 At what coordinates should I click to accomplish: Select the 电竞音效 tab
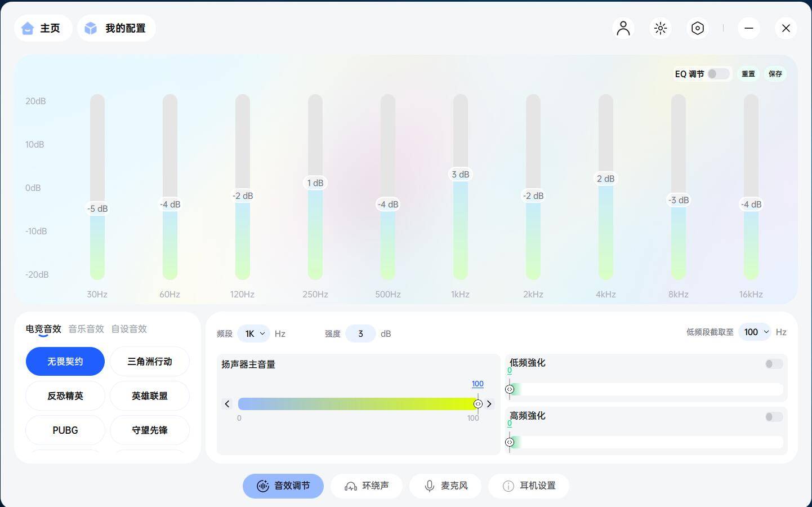[x=43, y=329]
